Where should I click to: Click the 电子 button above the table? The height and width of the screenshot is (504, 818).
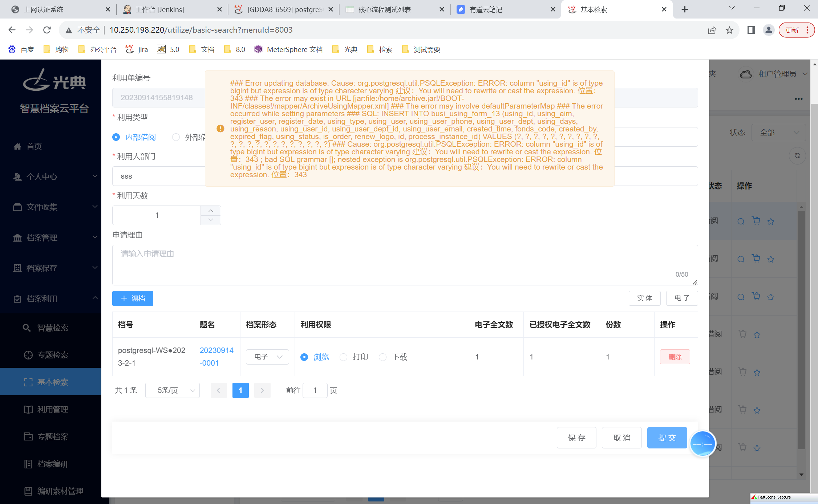[682, 298]
